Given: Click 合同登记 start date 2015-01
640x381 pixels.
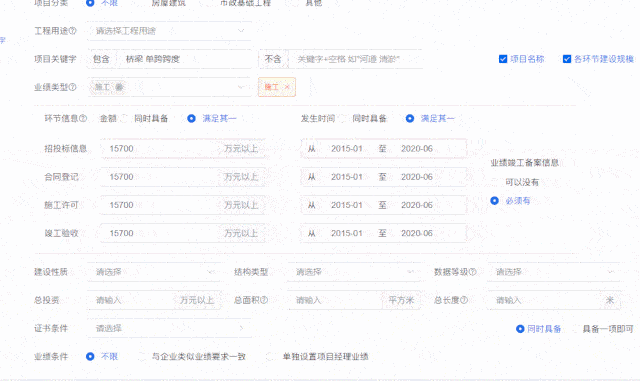Looking at the screenshot, I should point(347,176).
